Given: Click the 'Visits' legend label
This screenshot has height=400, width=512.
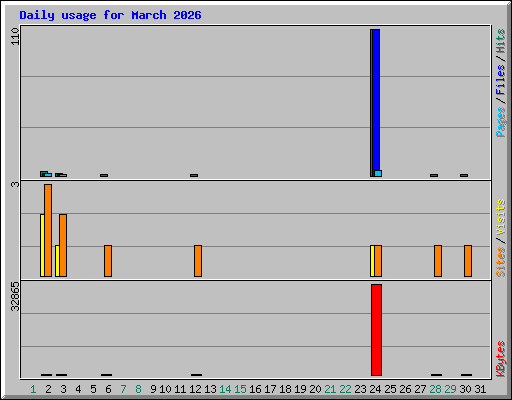Looking at the screenshot, I should pos(501,217).
